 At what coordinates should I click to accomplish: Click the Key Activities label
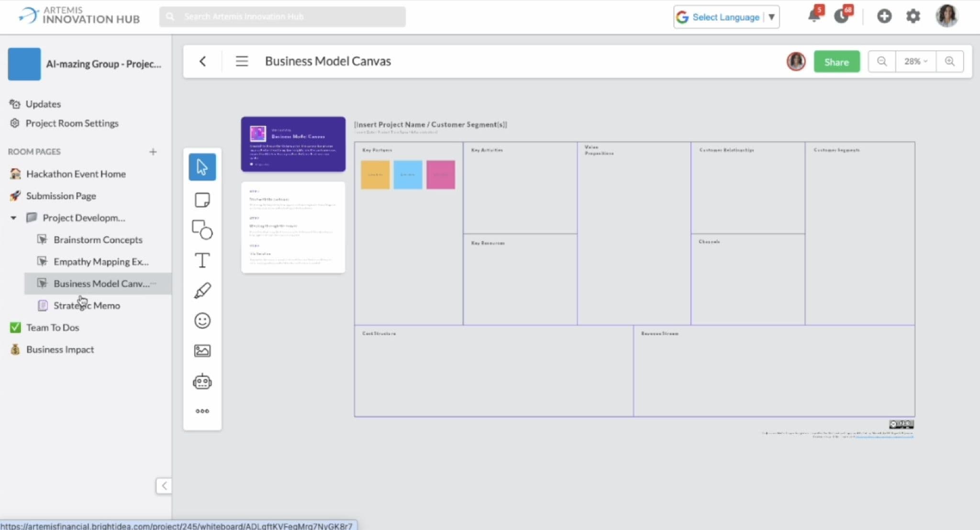pyautogui.click(x=487, y=150)
